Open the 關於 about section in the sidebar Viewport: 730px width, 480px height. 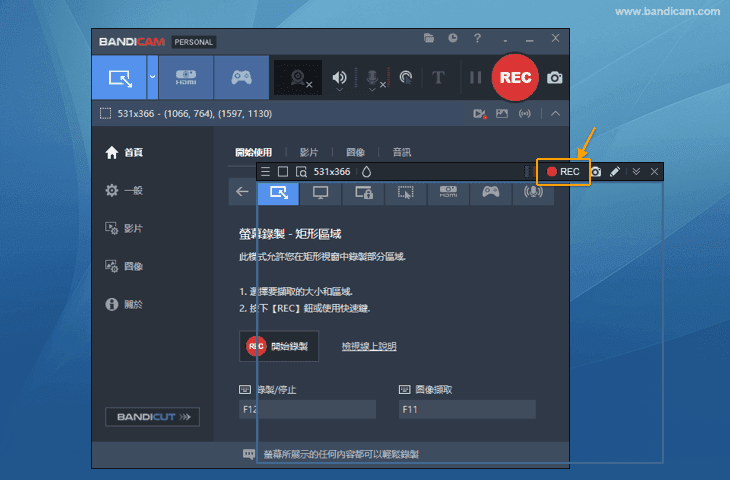(x=124, y=304)
